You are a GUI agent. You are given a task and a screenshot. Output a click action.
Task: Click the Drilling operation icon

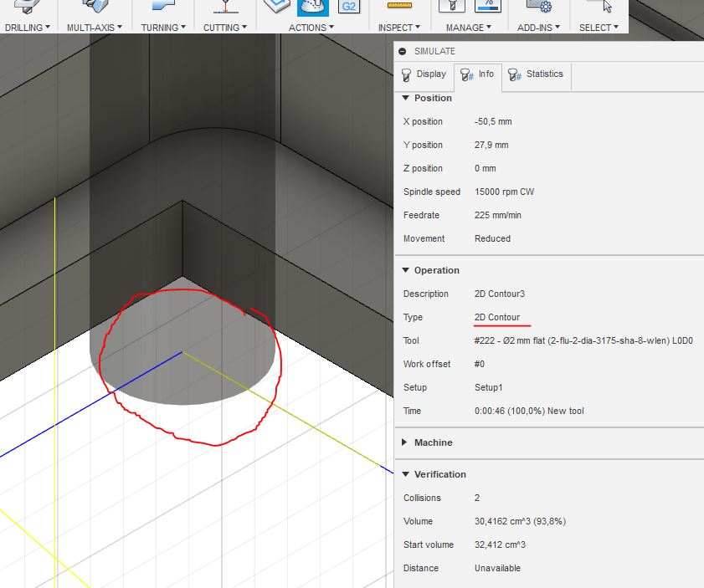tap(27, 6)
